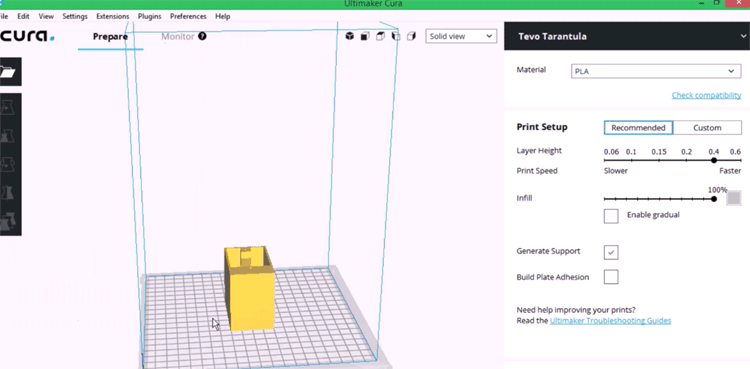Screen dimensions: 750x369
Task: Click the infill pattern preview swatch
Action: (734, 198)
